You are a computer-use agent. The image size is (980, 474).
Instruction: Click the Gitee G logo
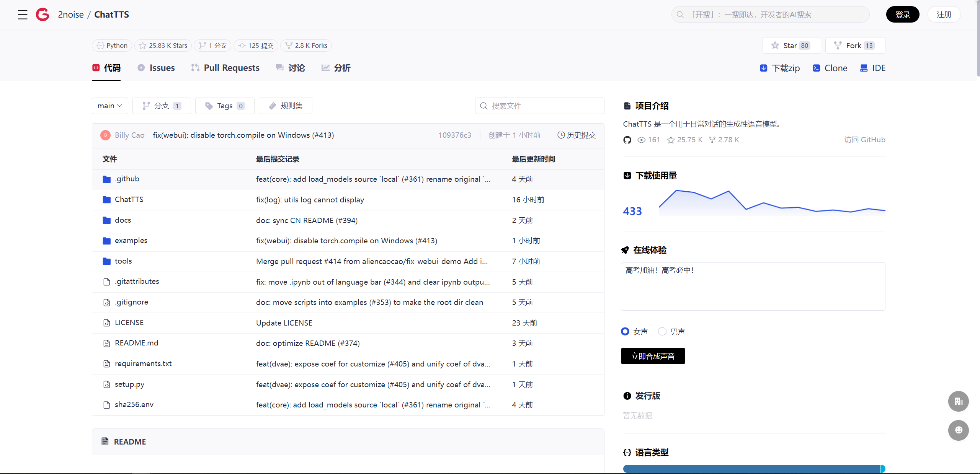(42, 15)
